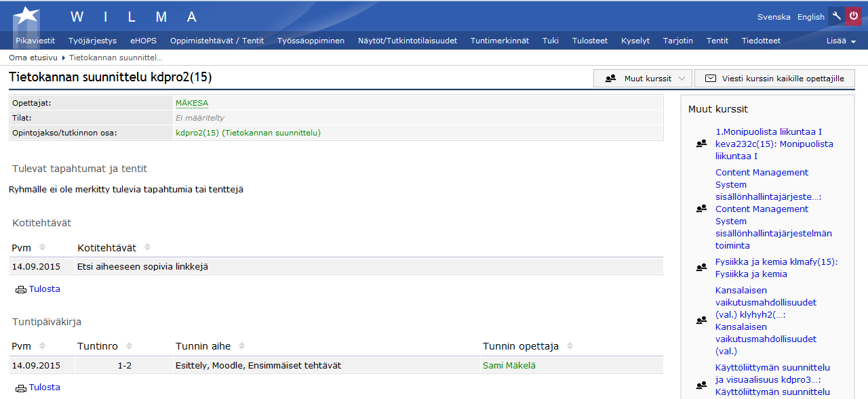
Task: Click group icon beside Käyttöliittymän suunnittelu
Action: pyautogui.click(x=702, y=385)
